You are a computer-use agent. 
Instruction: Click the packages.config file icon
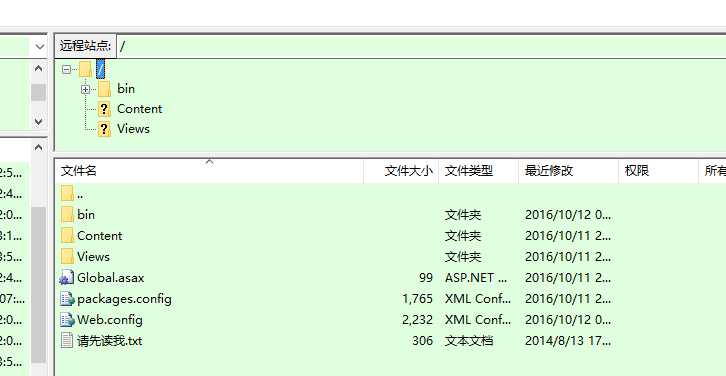tap(67, 299)
